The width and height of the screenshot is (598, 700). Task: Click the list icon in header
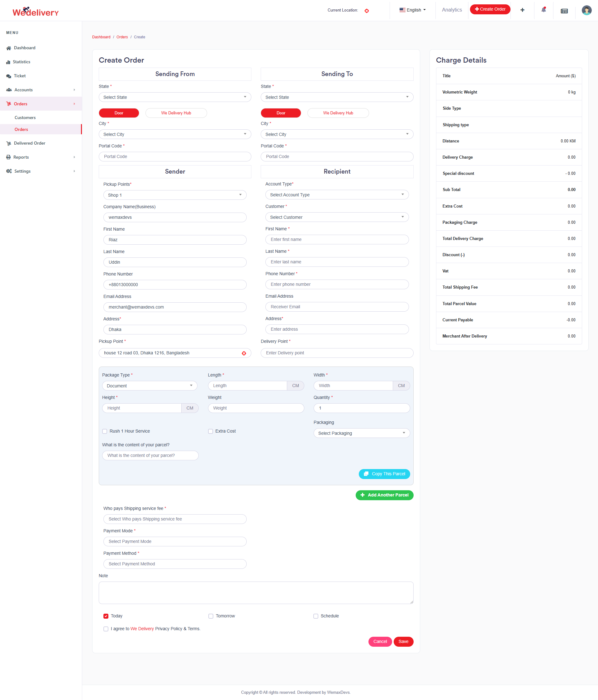(564, 11)
